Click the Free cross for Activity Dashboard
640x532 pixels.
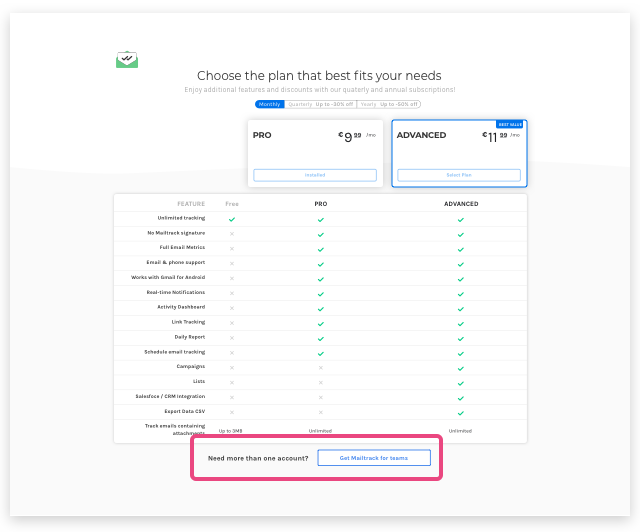(x=232, y=308)
